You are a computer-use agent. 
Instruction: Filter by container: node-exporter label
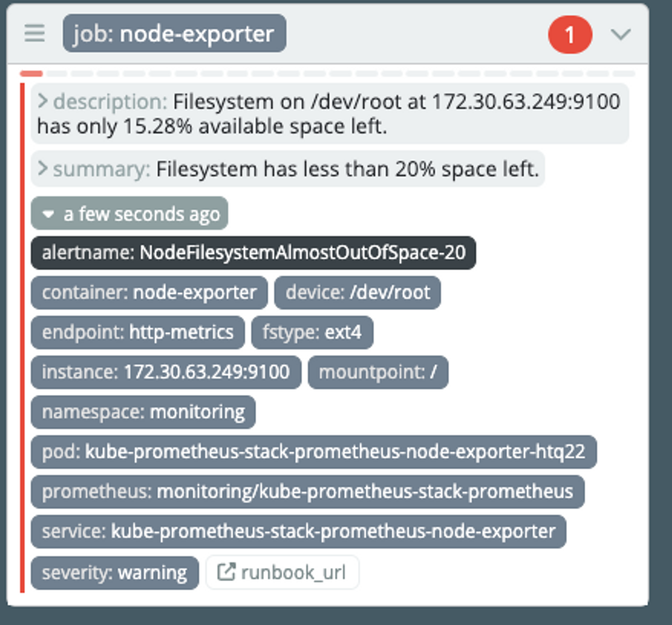[x=150, y=292]
